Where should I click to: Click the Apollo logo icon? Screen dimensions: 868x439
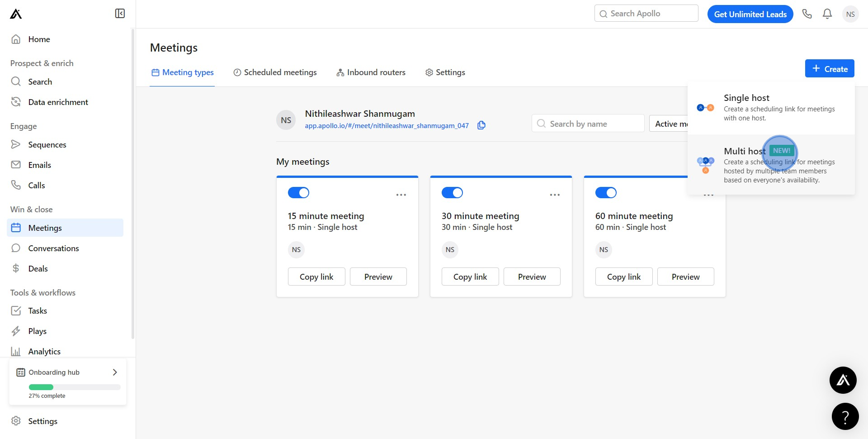pyautogui.click(x=16, y=14)
